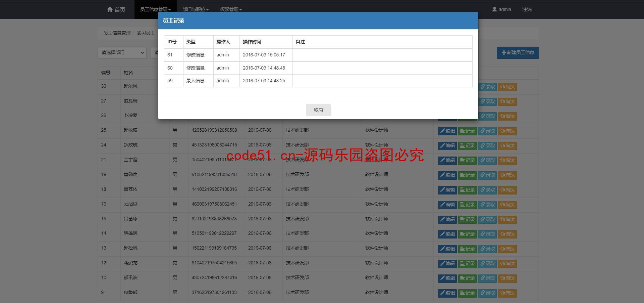644x303 pixels.
Task: Click 录取 for employee 狄政航
Action: 487,146
